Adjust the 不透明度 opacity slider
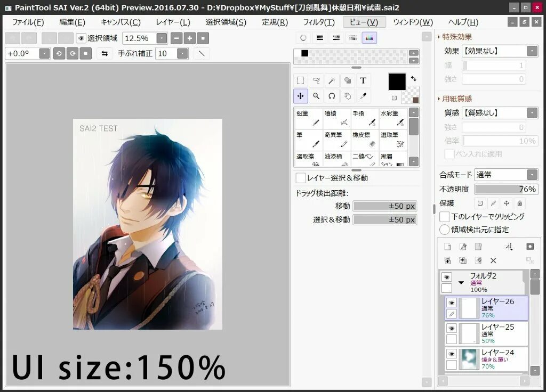The width and height of the screenshot is (546, 392). click(x=507, y=189)
